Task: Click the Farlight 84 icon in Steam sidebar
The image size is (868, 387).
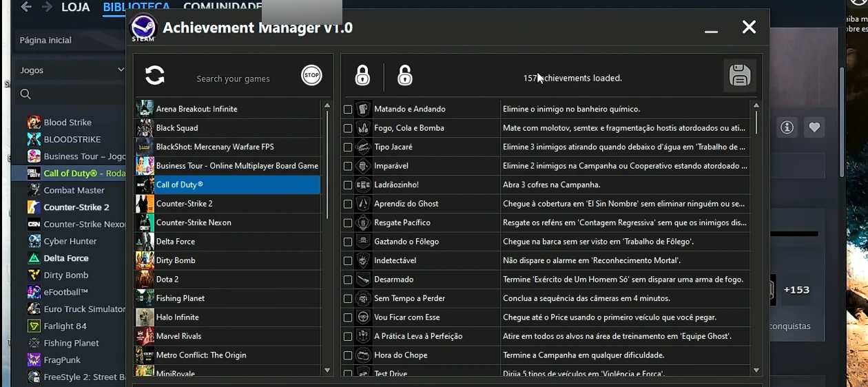Action: 34,326
